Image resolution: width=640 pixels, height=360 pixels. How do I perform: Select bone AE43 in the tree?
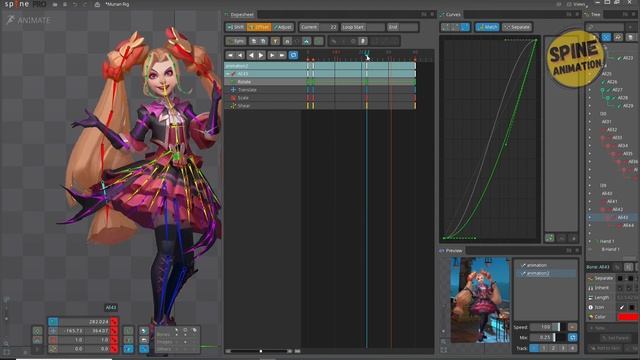(622, 218)
